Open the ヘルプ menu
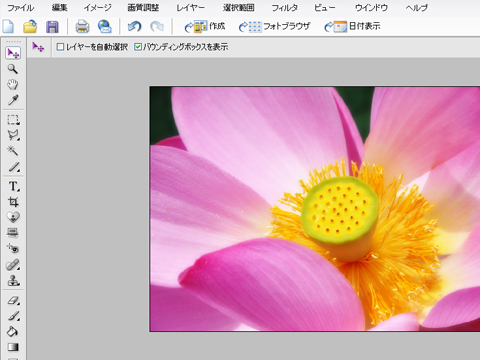480x360 pixels. pos(416,7)
